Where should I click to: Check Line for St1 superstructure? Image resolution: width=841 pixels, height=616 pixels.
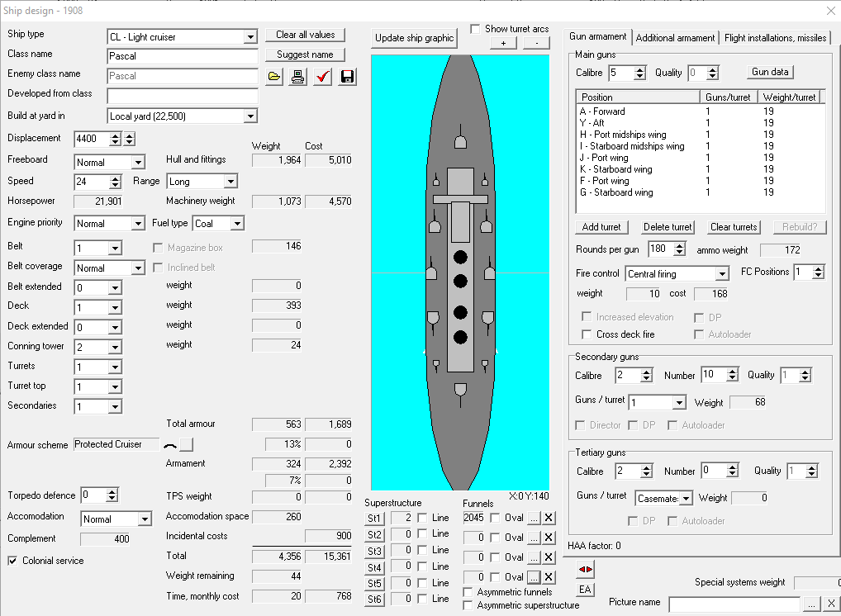[423, 518]
